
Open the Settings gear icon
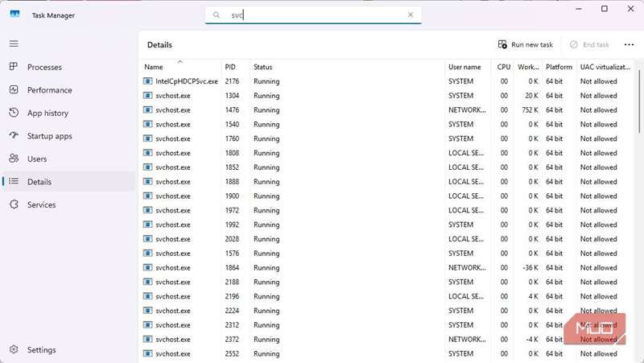[14, 349]
